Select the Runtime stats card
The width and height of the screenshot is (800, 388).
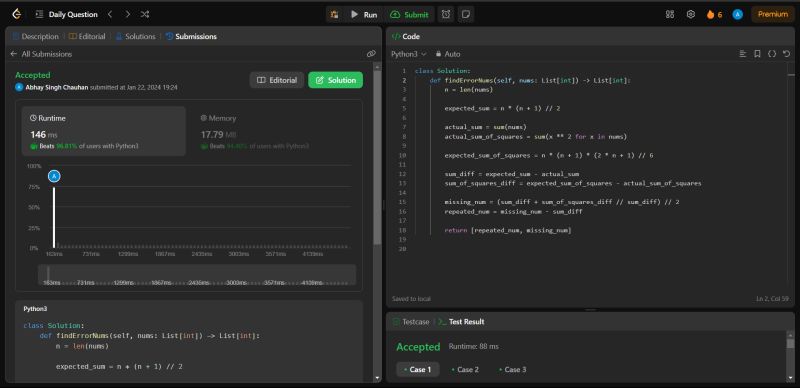pos(104,131)
